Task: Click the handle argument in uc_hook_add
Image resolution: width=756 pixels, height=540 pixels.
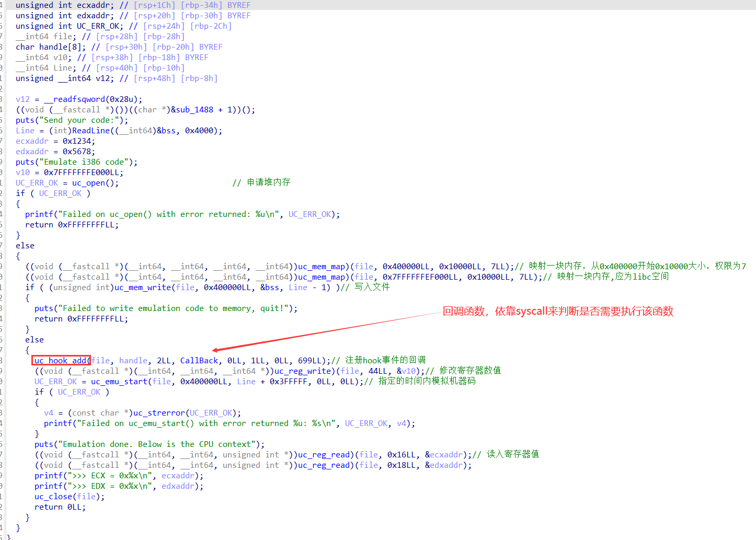Action: [133, 361]
